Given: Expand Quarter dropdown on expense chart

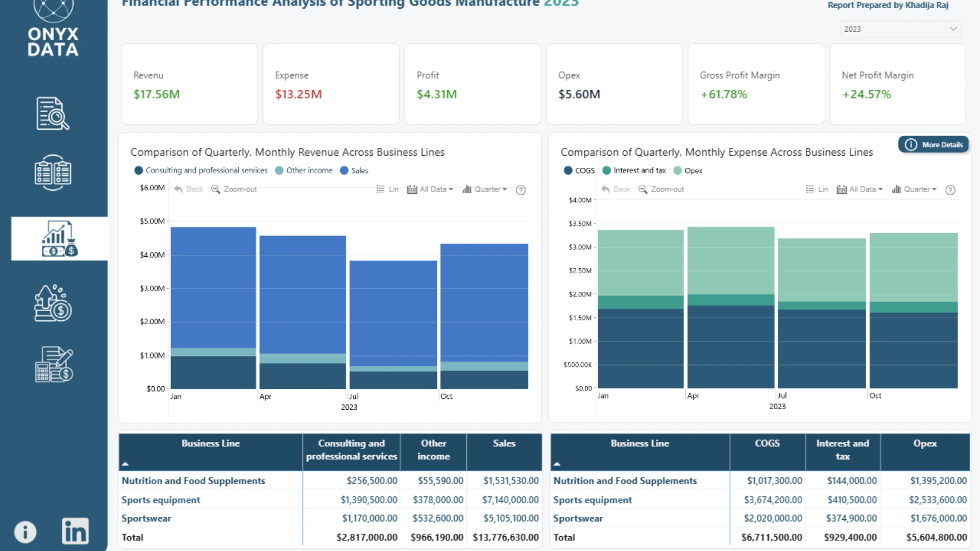Looking at the screenshot, I should click(914, 189).
